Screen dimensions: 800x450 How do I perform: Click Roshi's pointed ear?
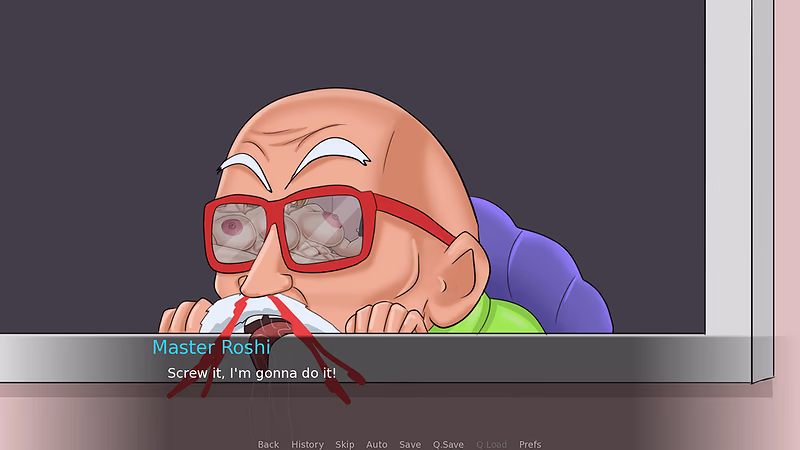coord(462,278)
